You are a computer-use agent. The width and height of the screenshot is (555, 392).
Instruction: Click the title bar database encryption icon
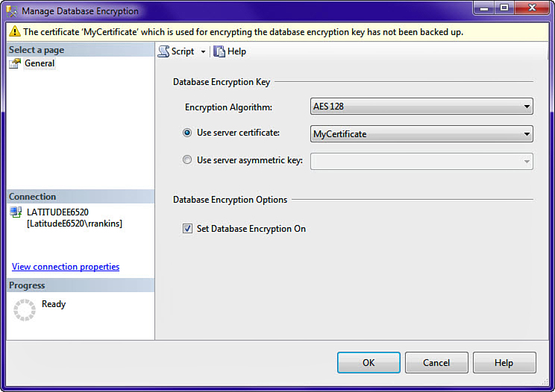coord(12,11)
